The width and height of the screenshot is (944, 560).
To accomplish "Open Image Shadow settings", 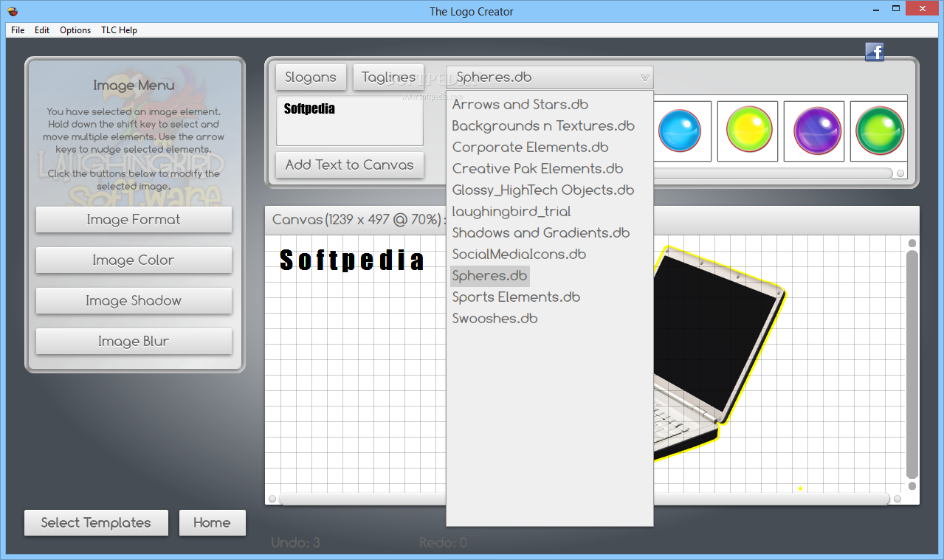I will [134, 300].
